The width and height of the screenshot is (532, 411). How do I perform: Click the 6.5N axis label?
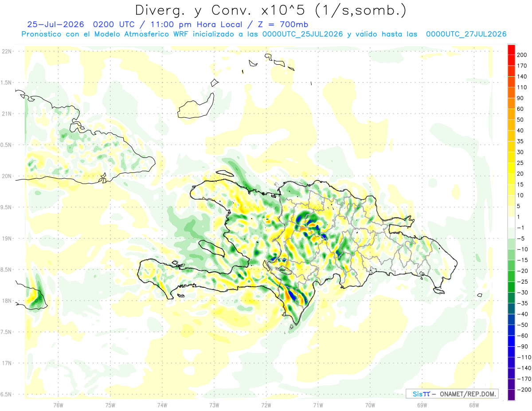(7, 394)
